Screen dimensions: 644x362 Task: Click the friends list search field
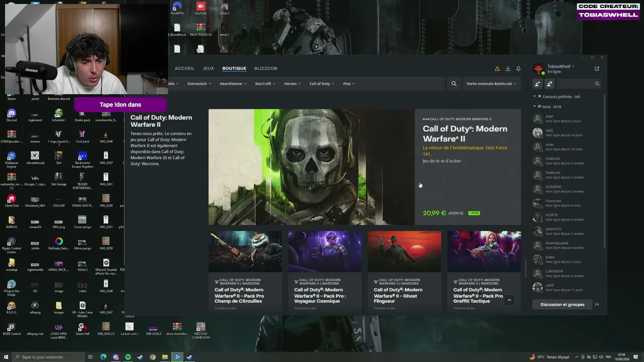(579, 84)
